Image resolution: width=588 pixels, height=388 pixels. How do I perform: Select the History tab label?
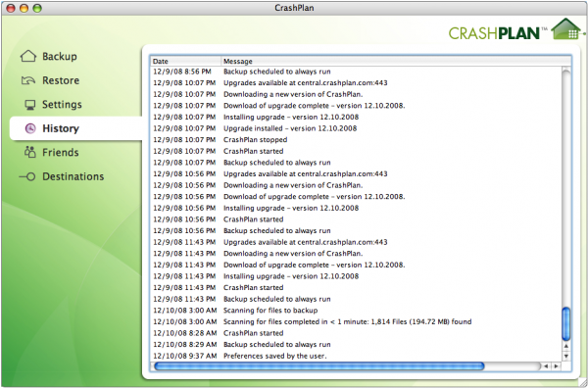tap(61, 128)
